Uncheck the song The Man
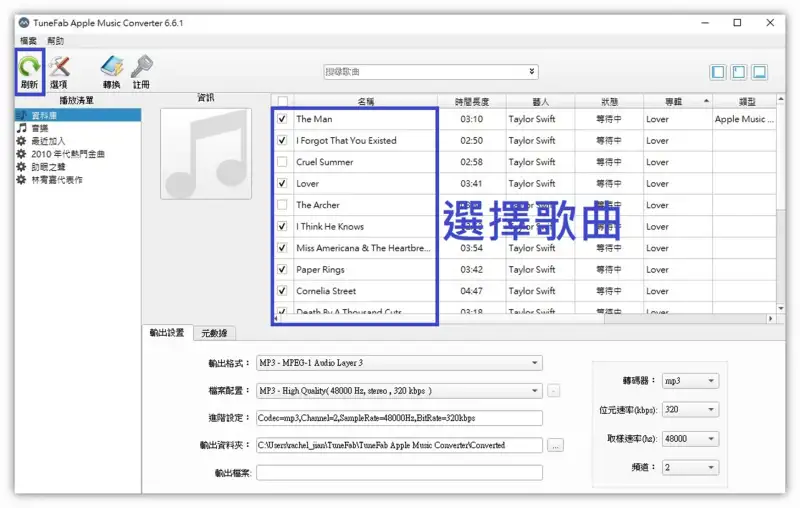Image resolution: width=800 pixels, height=508 pixels. tap(282, 119)
